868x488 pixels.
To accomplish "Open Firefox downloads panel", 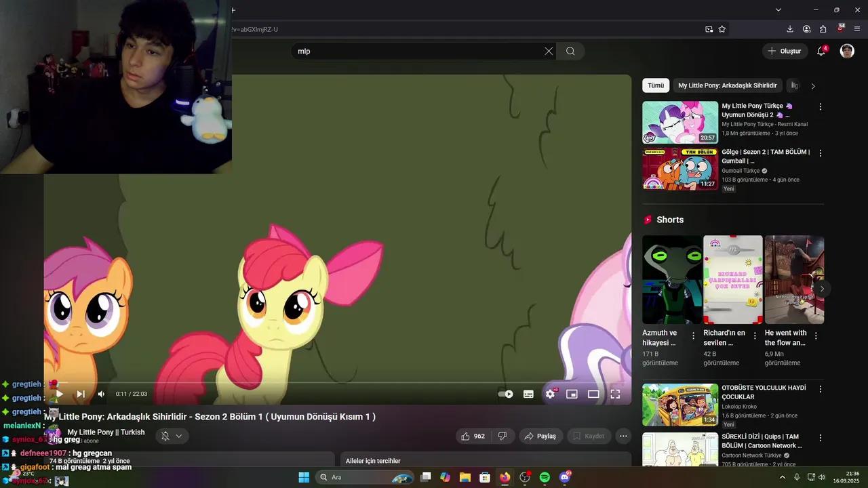I will click(x=790, y=29).
